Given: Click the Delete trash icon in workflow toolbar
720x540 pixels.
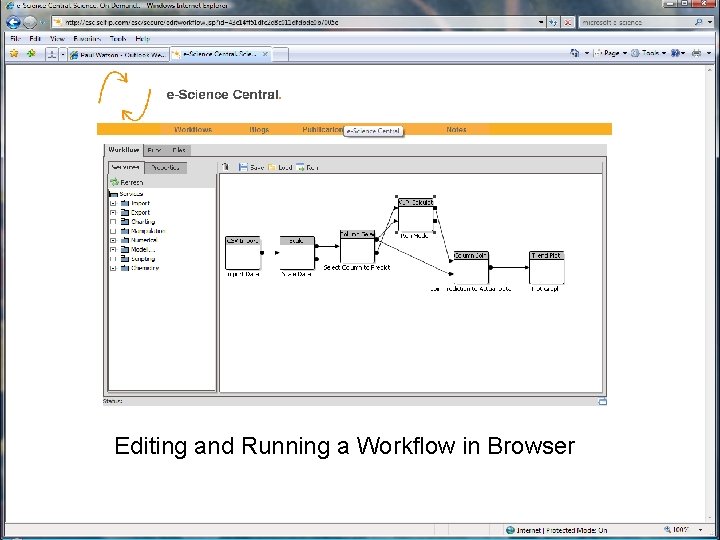Looking at the screenshot, I should 225,167.
